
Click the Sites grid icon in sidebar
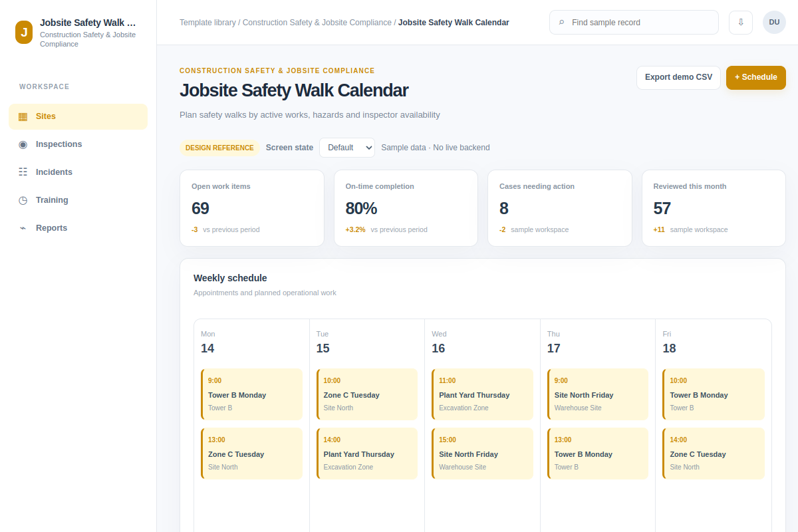click(x=23, y=116)
